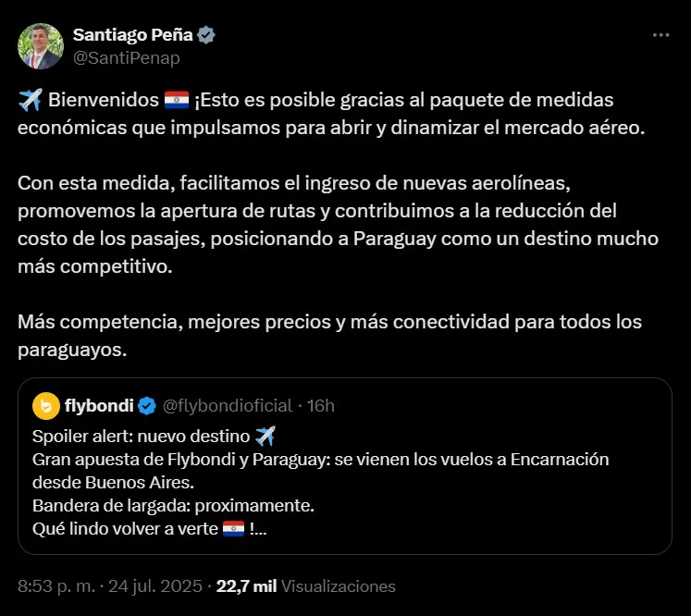Image resolution: width=691 pixels, height=616 pixels.
Task: Click the verified badge next to flybondi
Action: pyautogui.click(x=147, y=405)
